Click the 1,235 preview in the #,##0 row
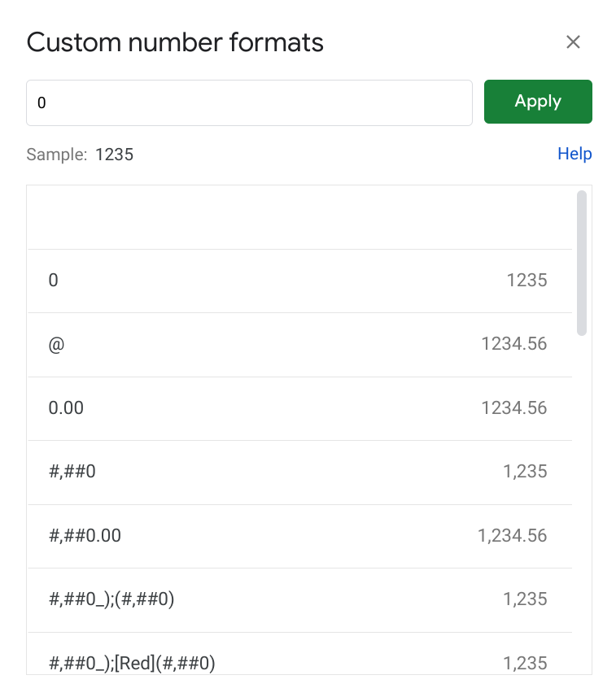The width and height of the screenshot is (616, 697). click(x=525, y=472)
